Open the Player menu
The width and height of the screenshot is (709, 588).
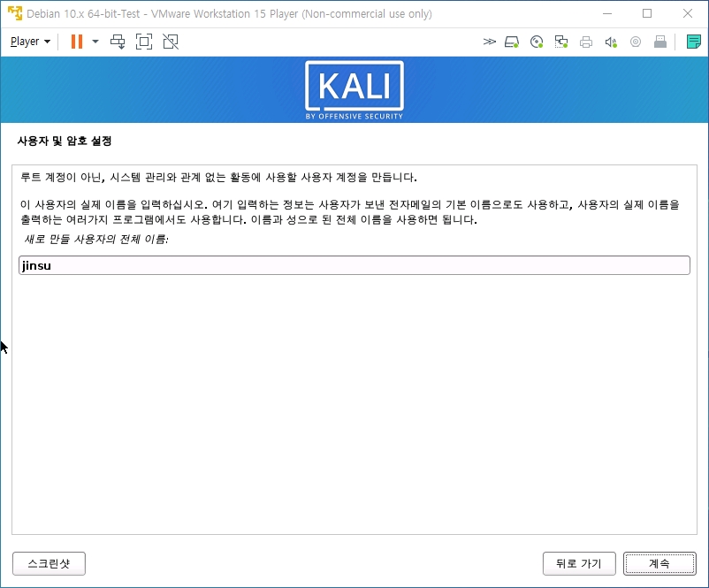point(30,42)
